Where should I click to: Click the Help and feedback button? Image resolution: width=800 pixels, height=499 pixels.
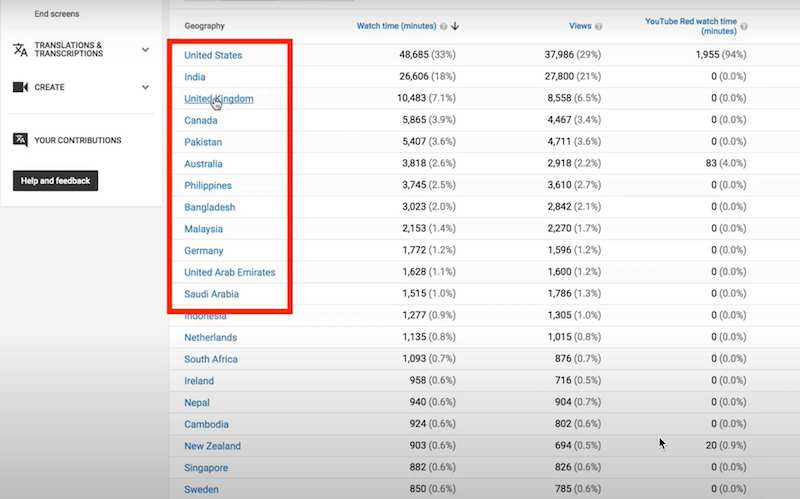(55, 181)
